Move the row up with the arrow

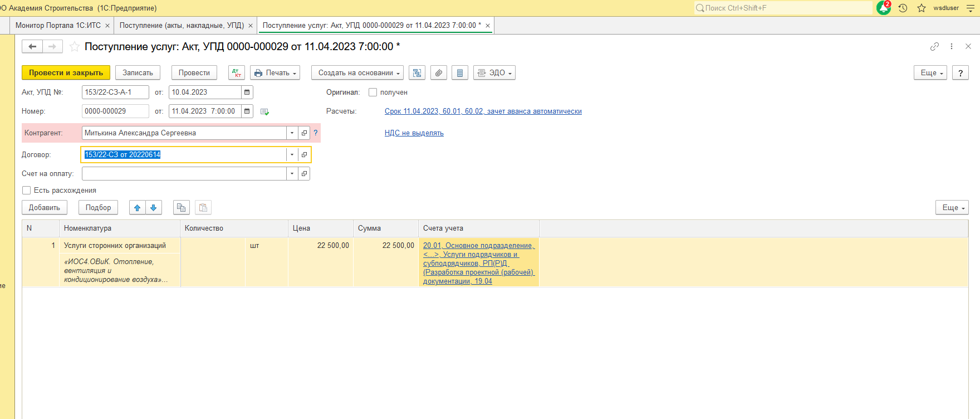click(137, 208)
